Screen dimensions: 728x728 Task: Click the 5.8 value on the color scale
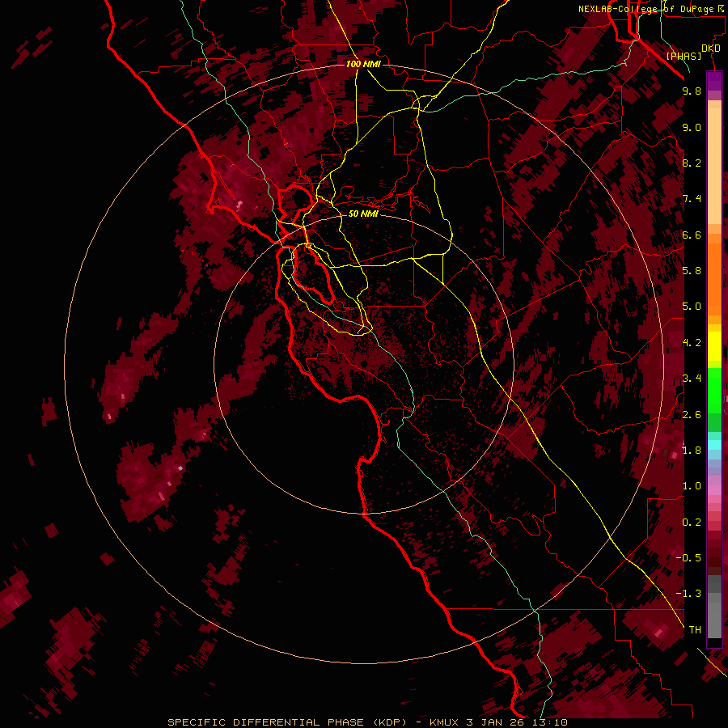[x=692, y=271]
